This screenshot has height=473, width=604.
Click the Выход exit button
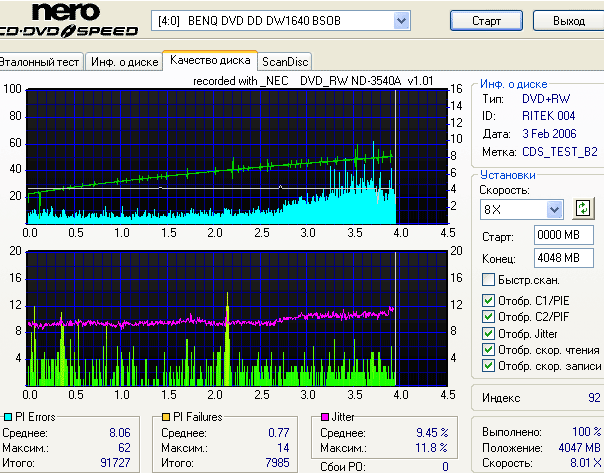click(x=569, y=20)
